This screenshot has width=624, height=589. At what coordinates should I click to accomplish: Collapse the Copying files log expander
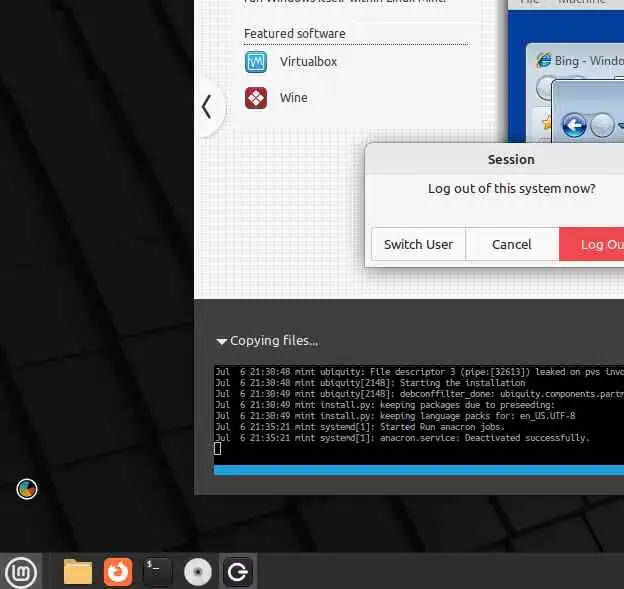point(221,341)
